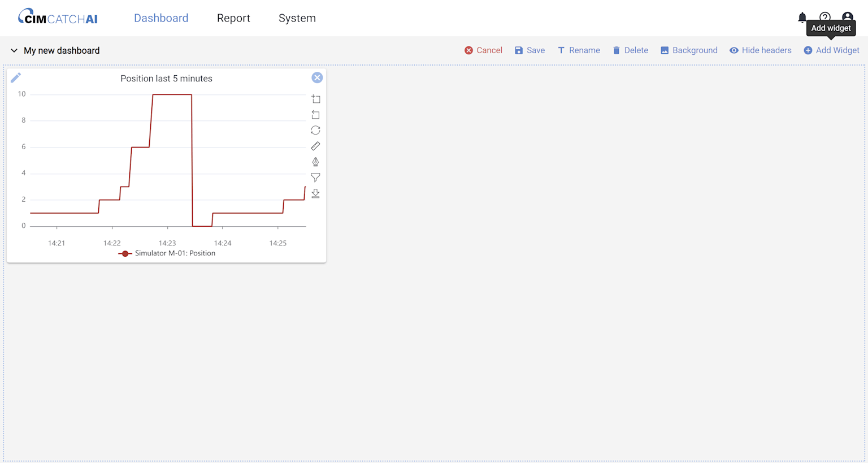Select the pen nib tool on the chart
The height and width of the screenshot is (463, 868).
click(316, 162)
